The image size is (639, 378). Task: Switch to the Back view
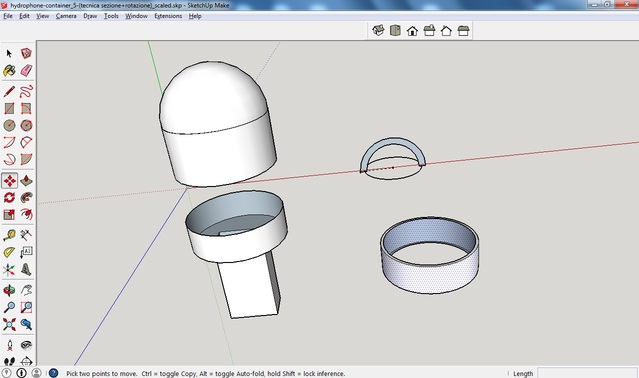446,31
